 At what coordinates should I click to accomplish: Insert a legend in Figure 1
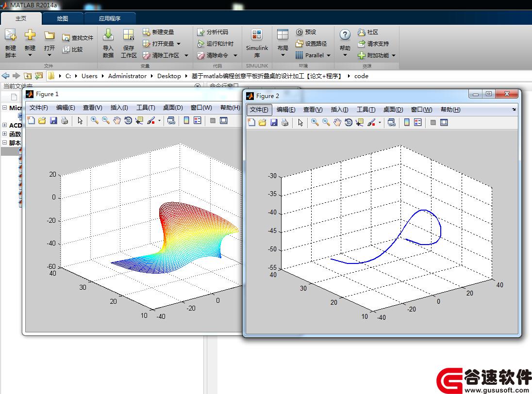coord(198,120)
